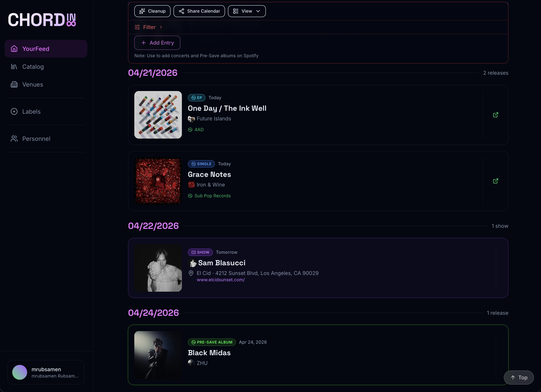
Task: Select the Labels record icon in sidebar
Action: (x=14, y=111)
